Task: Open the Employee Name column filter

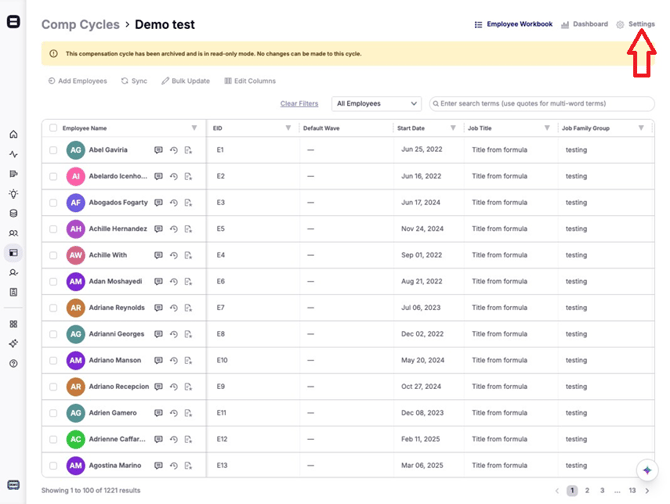Action: (194, 128)
